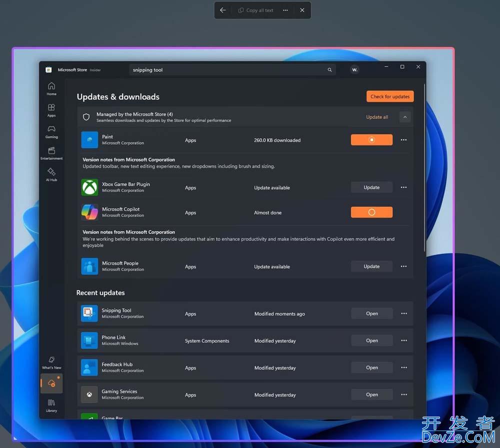Go to the Store Home page
This screenshot has height=448, width=500.
51,89
